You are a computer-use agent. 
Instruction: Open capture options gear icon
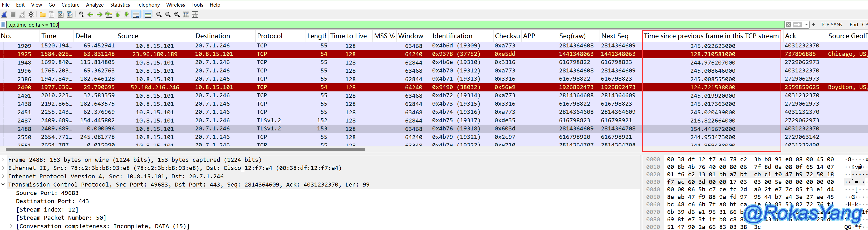point(31,14)
